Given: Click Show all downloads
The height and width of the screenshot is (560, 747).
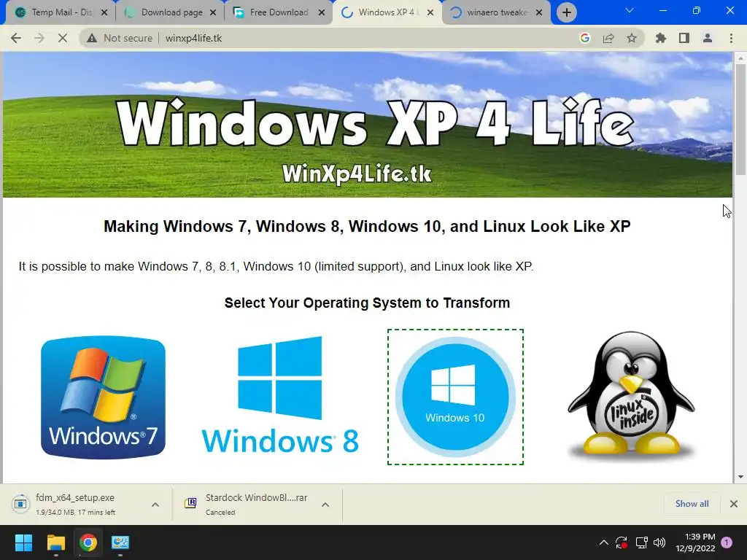Looking at the screenshot, I should pyautogui.click(x=692, y=504).
